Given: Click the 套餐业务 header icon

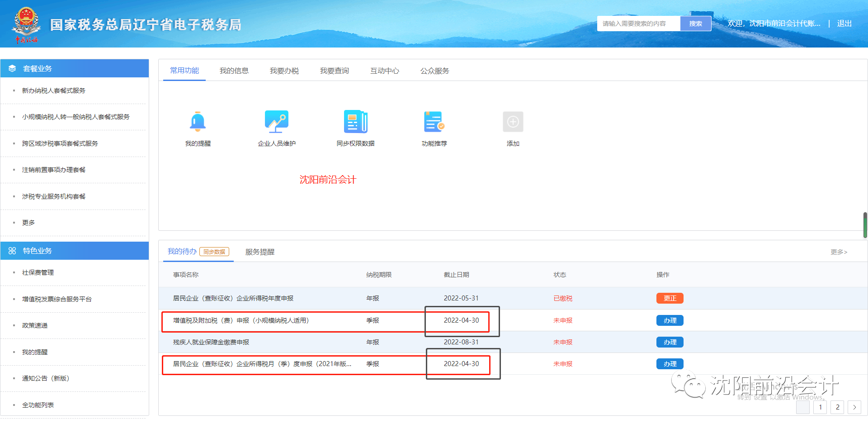Looking at the screenshot, I should 12,68.
